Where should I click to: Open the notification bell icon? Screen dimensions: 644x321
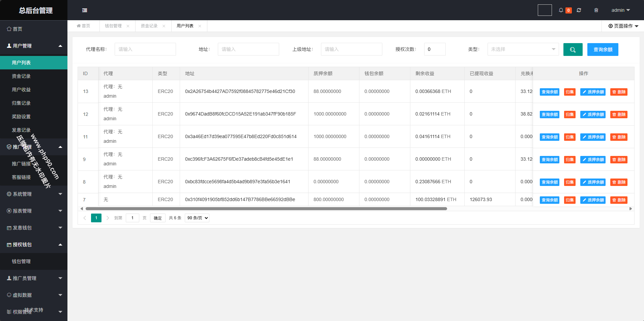pos(561,10)
